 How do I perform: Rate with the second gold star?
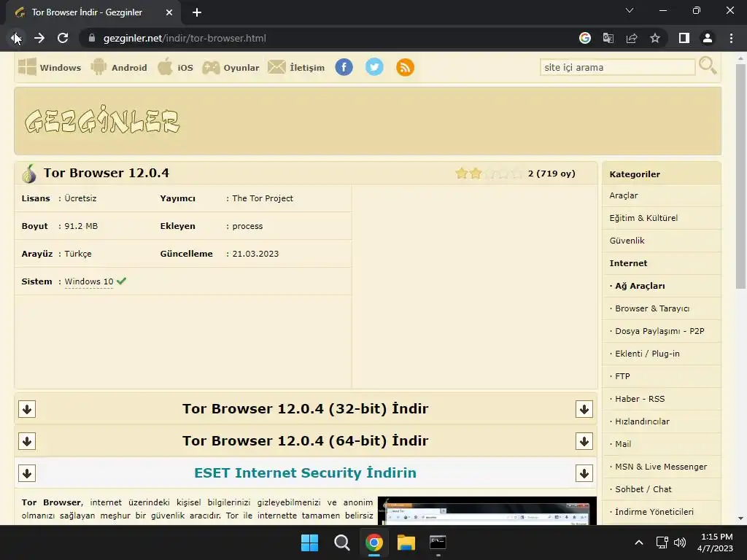[x=476, y=174]
